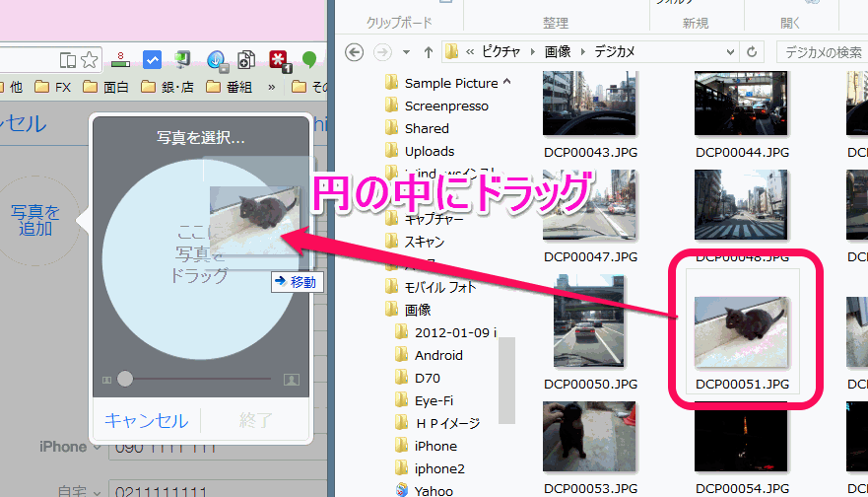Click the Explorer back arrow button

pyautogui.click(x=356, y=51)
